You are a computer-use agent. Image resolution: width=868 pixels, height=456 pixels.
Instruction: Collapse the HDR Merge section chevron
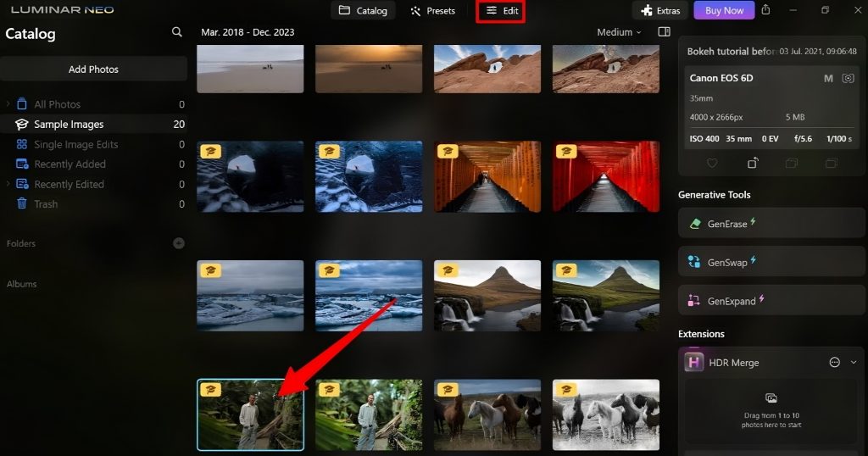854,363
